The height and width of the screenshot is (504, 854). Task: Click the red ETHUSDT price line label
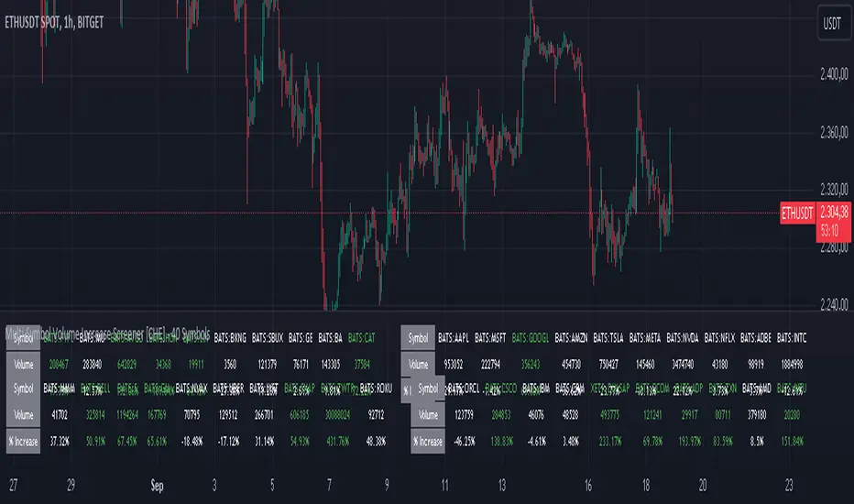795,214
